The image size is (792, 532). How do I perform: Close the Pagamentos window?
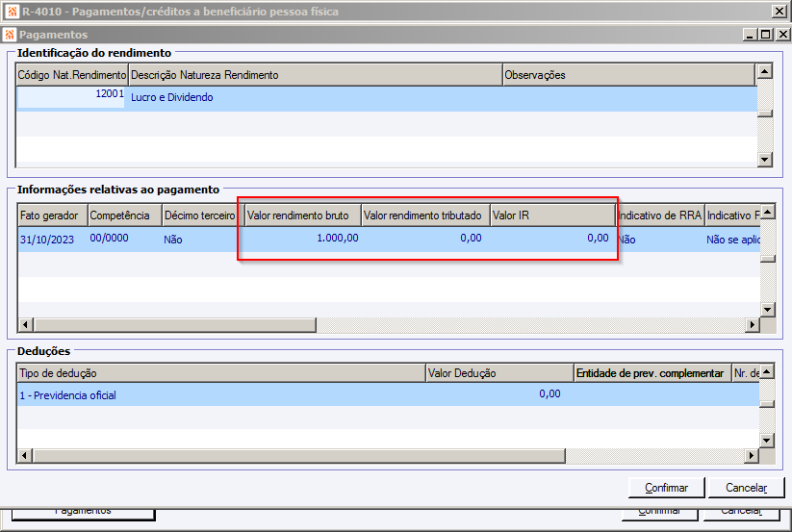click(x=783, y=35)
